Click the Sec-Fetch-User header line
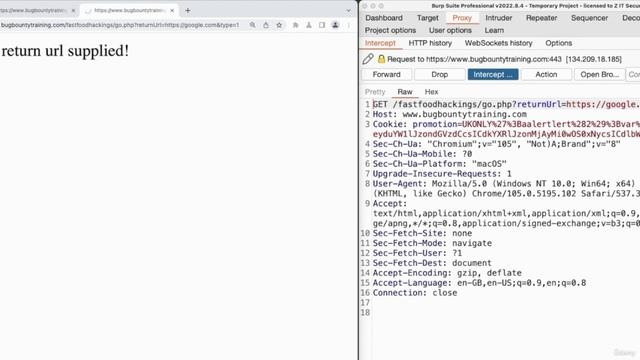The image size is (640, 360). click(417, 253)
